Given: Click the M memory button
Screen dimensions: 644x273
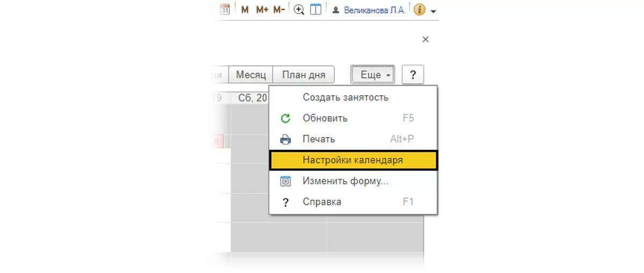Looking at the screenshot, I should tap(245, 10).
